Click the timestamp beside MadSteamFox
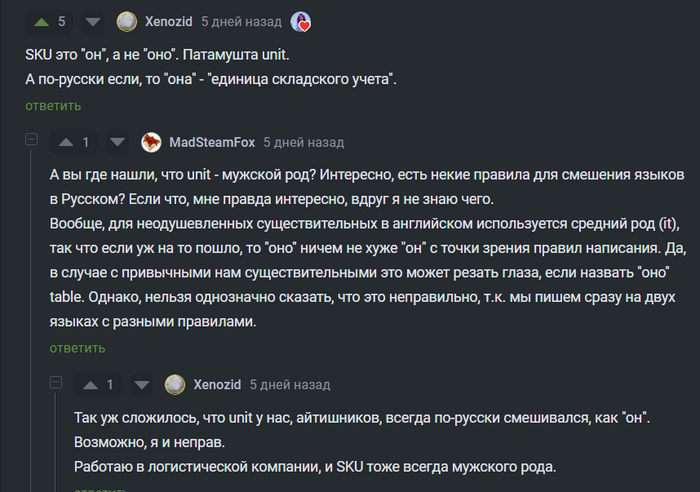Image resolution: width=700 pixels, height=492 pixels. click(x=304, y=142)
